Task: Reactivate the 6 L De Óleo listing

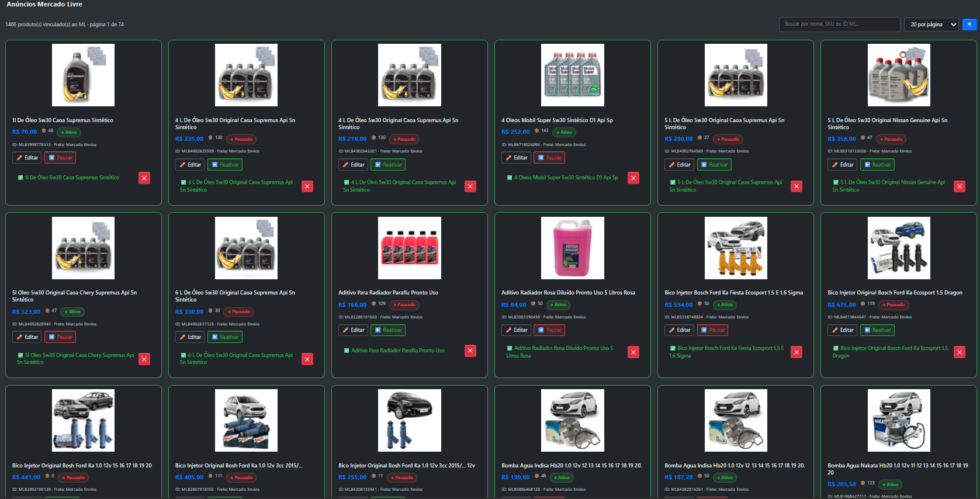Action: coord(225,337)
